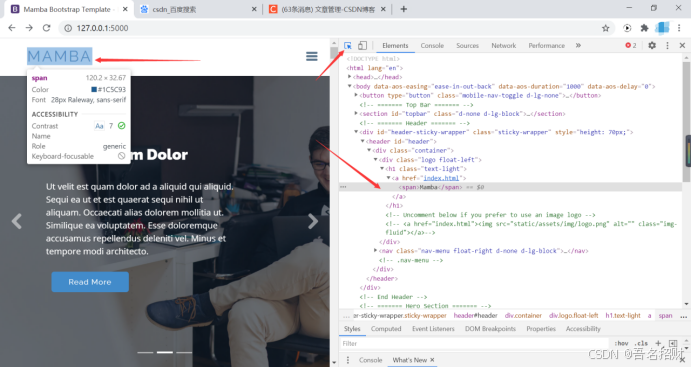Open the DevTools customize three-dot menu
The height and width of the screenshot is (368, 692).
click(x=667, y=45)
